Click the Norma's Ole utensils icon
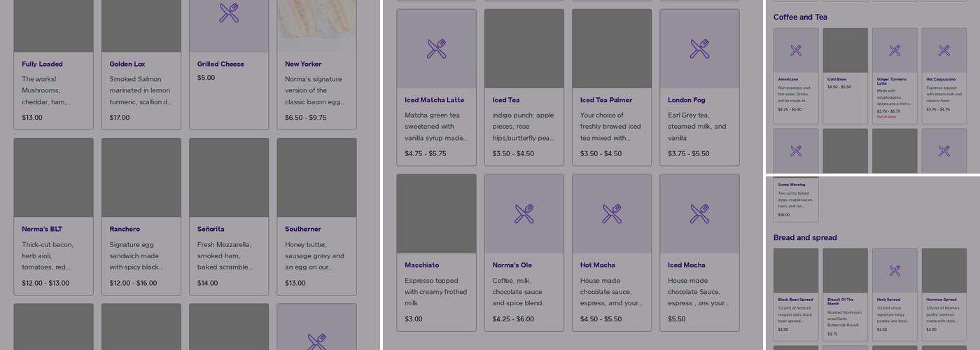Image resolution: width=980 pixels, height=350 pixels. [524, 213]
